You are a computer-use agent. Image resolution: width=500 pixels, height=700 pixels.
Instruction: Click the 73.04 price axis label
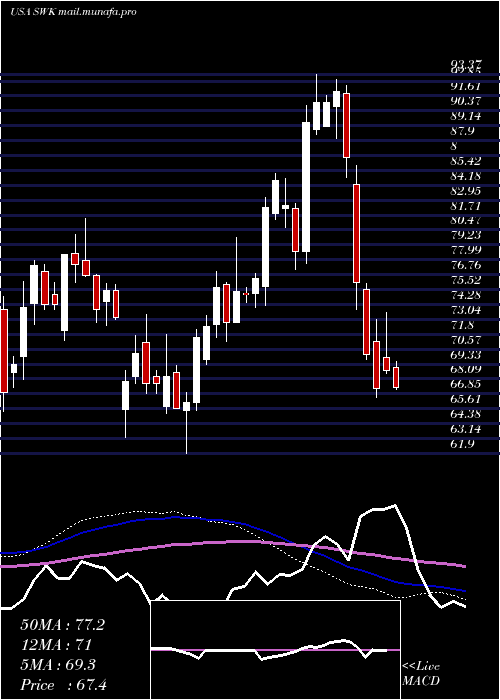click(x=466, y=310)
